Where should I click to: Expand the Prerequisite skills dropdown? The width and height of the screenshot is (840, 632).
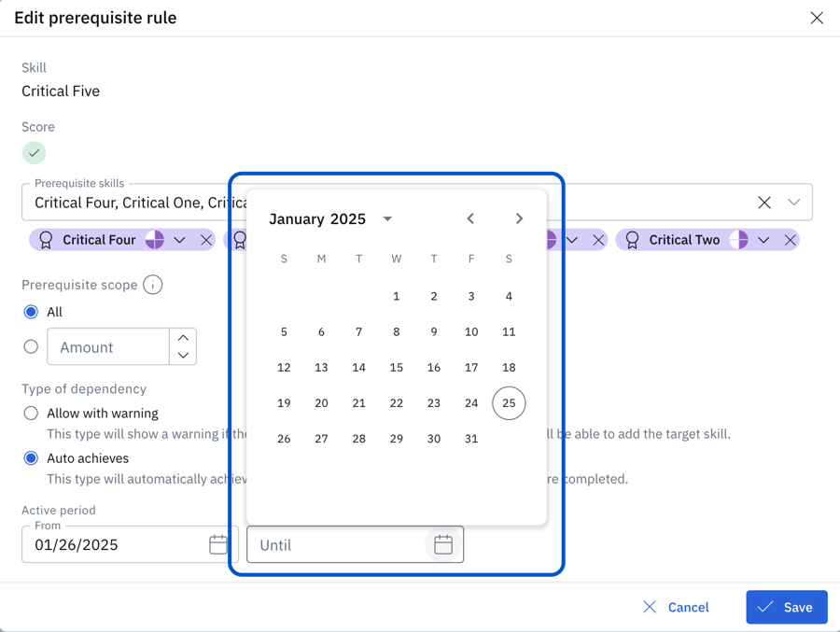794,203
